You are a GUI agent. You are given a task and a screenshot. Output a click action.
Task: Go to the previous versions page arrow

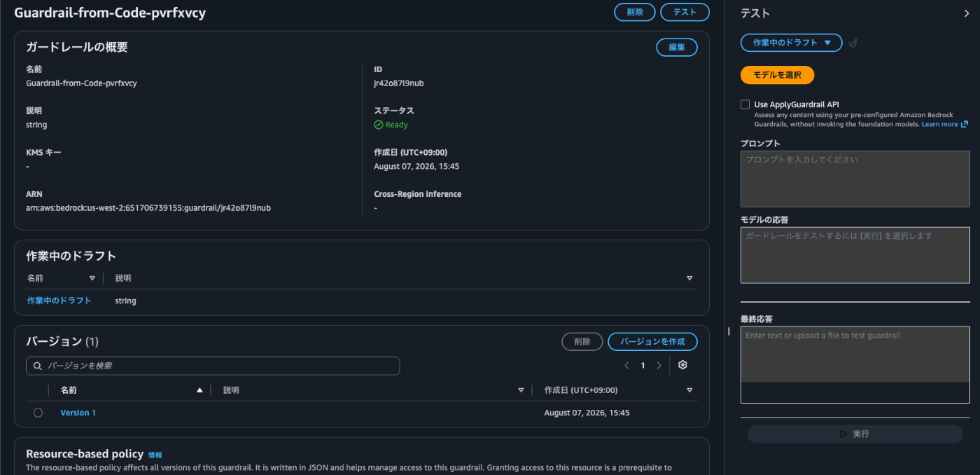click(626, 365)
